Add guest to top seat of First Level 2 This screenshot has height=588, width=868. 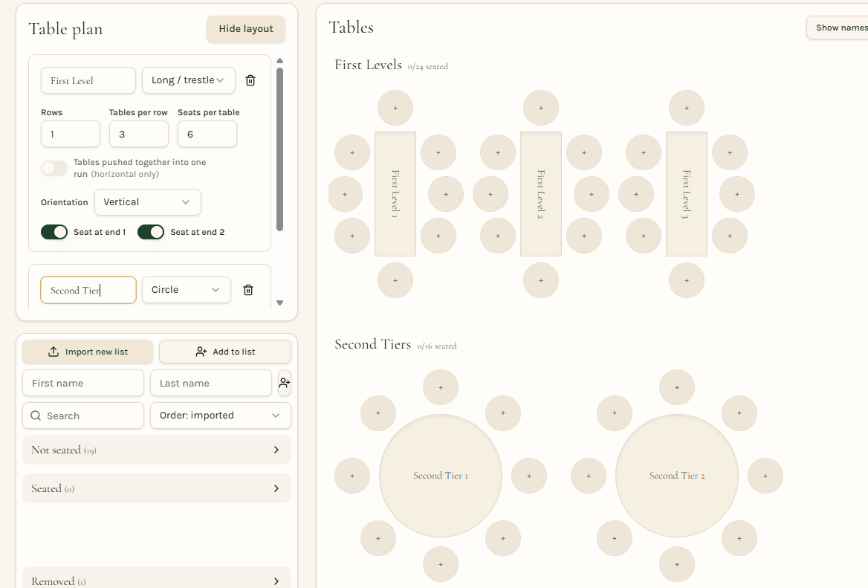[541, 108]
